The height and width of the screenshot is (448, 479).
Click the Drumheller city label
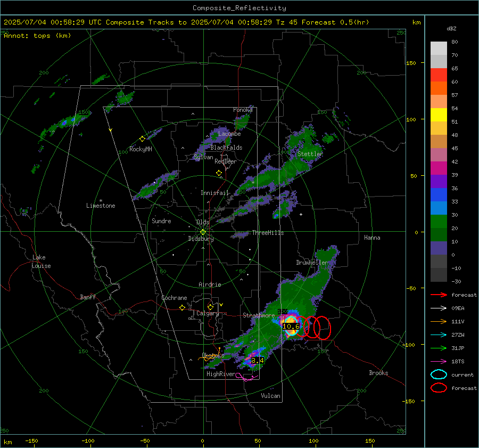[312, 263]
